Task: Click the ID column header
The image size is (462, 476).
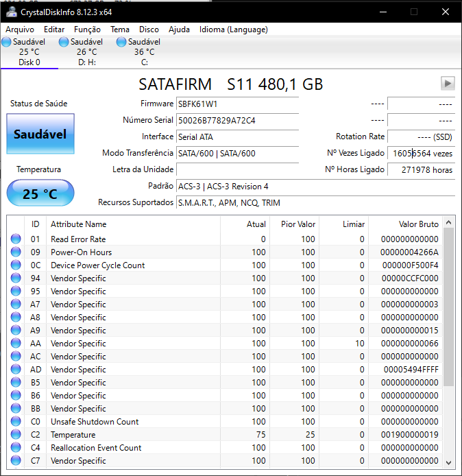Action: pyautogui.click(x=35, y=224)
